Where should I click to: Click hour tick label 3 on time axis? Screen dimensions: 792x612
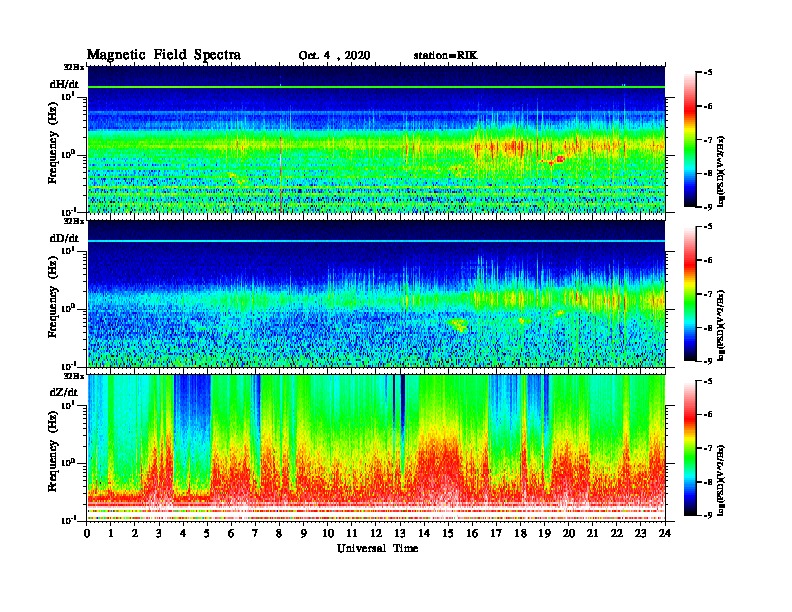coord(159,533)
